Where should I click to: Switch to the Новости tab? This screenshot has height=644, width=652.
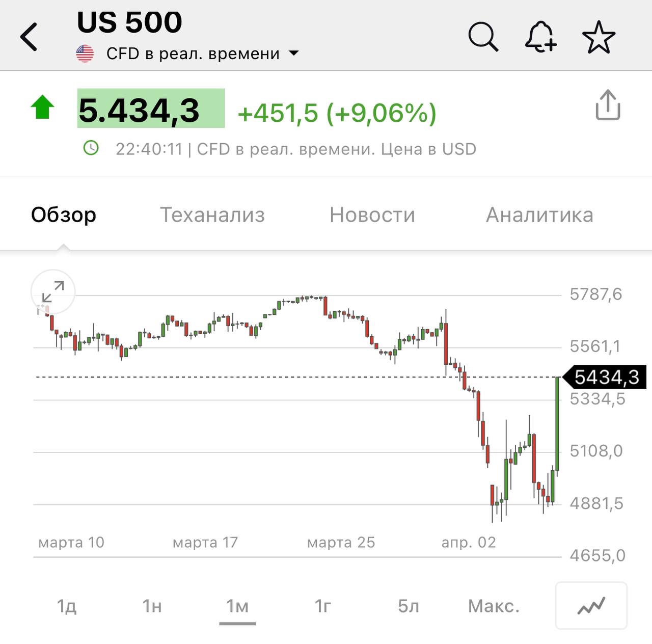tap(372, 214)
